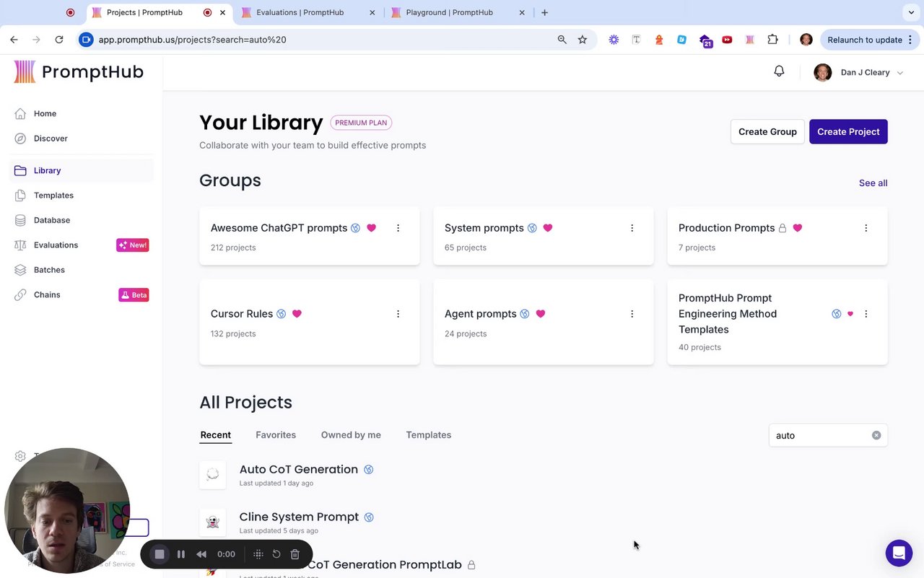Pause the screen recording
The width and height of the screenshot is (924, 578).
(181, 554)
